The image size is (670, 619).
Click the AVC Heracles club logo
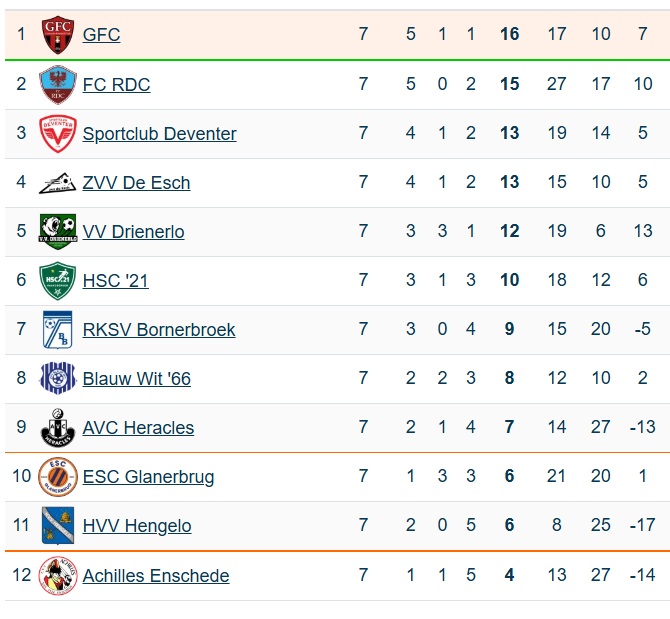57,428
